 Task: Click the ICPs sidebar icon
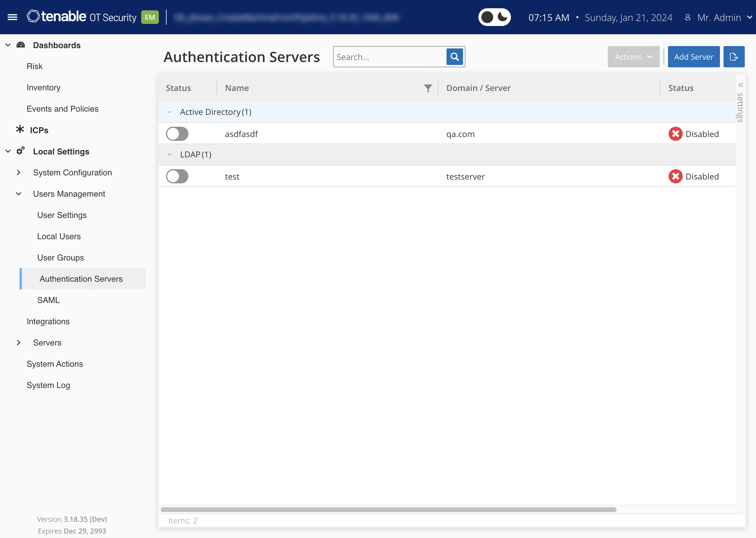(x=20, y=130)
